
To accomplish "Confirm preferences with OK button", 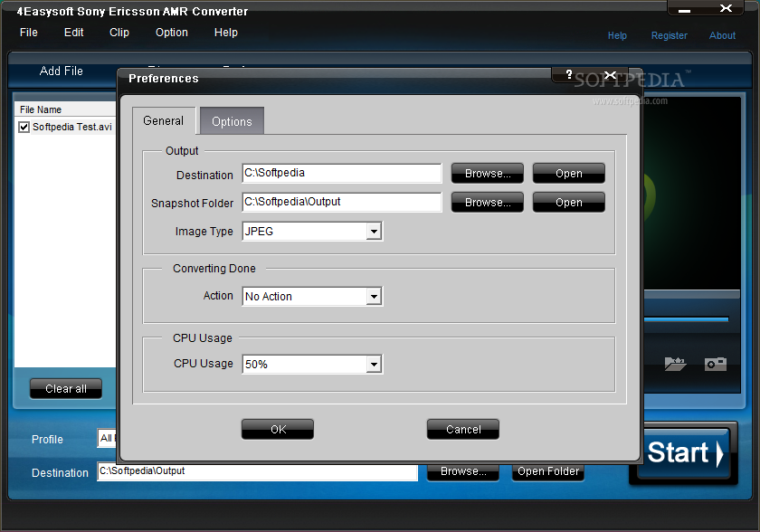I will coord(278,429).
